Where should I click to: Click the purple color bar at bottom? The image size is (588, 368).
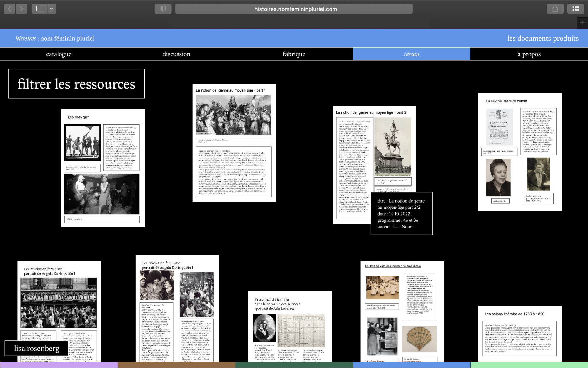(59, 365)
